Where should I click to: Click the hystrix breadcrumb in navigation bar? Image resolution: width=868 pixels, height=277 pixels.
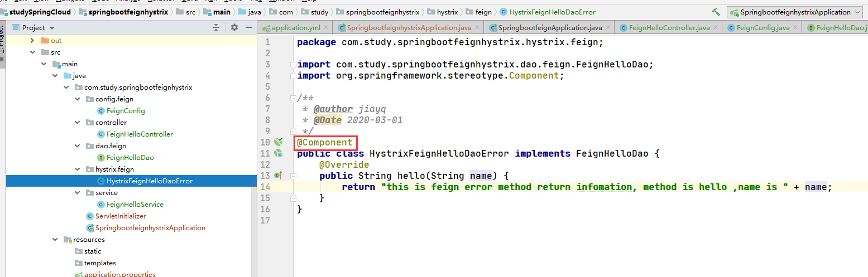[x=441, y=12]
